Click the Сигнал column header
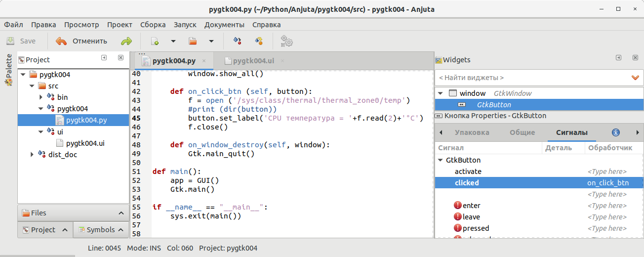 pyautogui.click(x=489, y=148)
